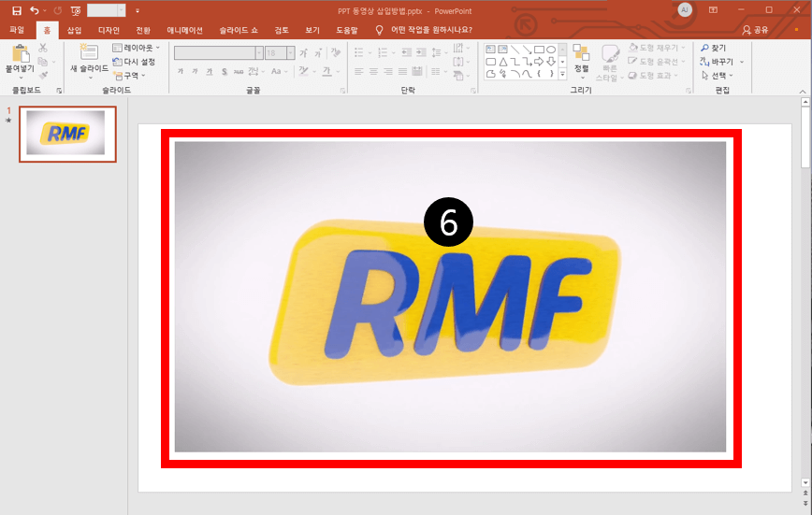This screenshot has width=812, height=515.
Task: Click the AJ account avatar
Action: point(685,10)
